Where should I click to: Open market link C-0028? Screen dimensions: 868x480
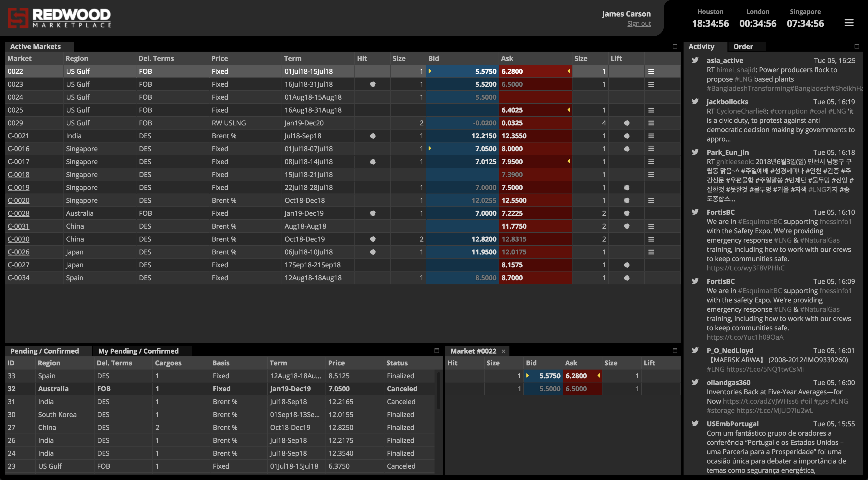(19, 213)
